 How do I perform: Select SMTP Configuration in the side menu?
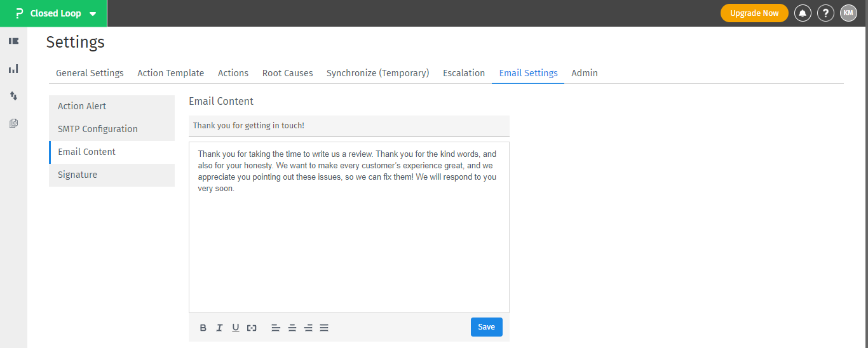pyautogui.click(x=112, y=129)
